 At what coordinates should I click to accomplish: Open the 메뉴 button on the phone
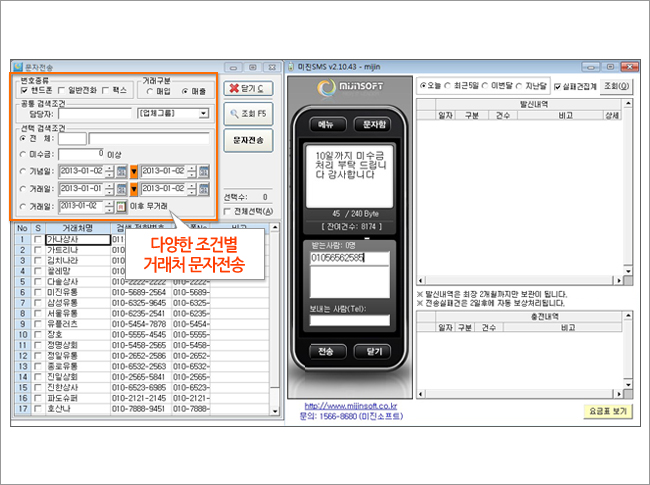point(325,124)
